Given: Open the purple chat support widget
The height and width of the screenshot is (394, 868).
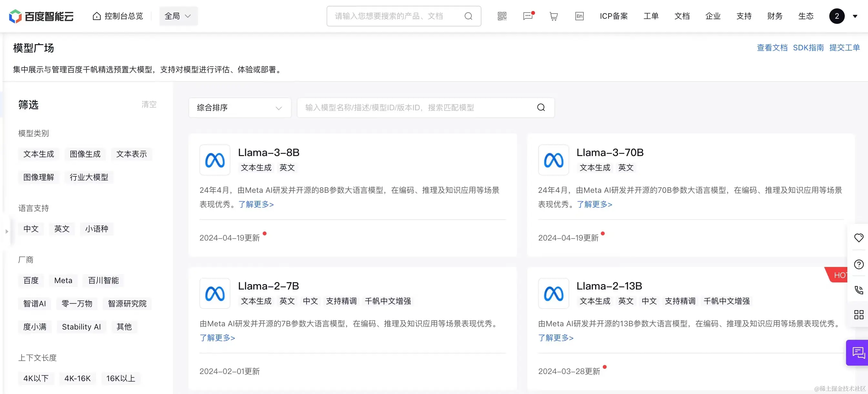Looking at the screenshot, I should pos(858,353).
